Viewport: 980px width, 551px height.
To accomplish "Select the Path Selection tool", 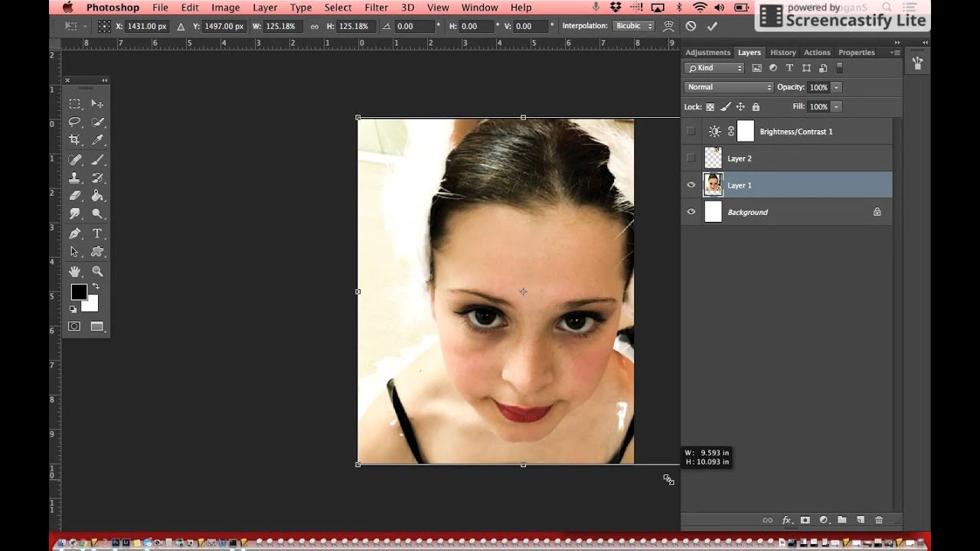I will click(x=74, y=252).
